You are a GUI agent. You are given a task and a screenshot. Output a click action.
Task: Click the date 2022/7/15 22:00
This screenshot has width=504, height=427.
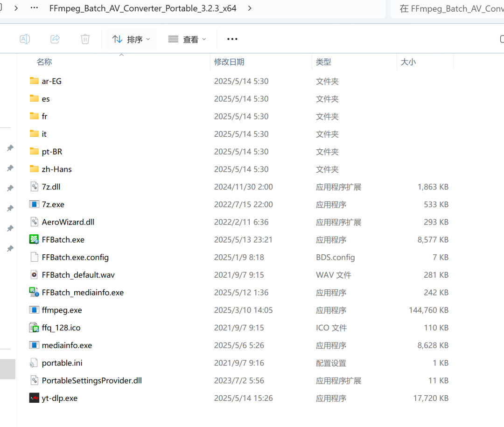click(x=243, y=204)
